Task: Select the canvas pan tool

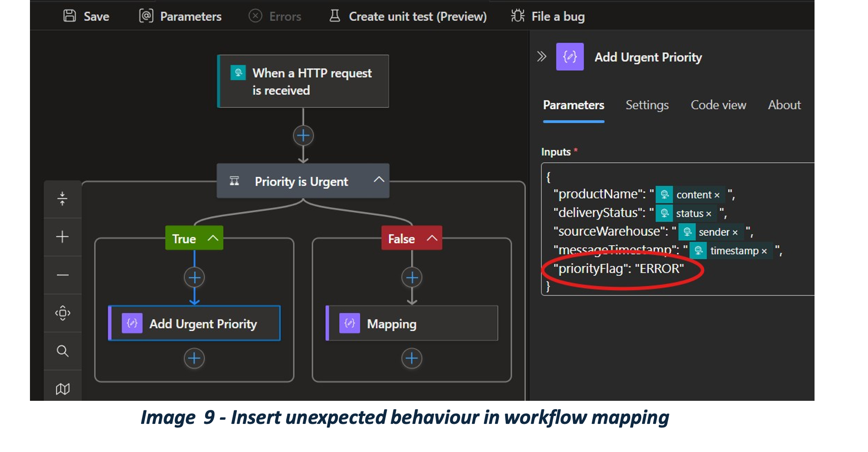Action: click(x=62, y=313)
